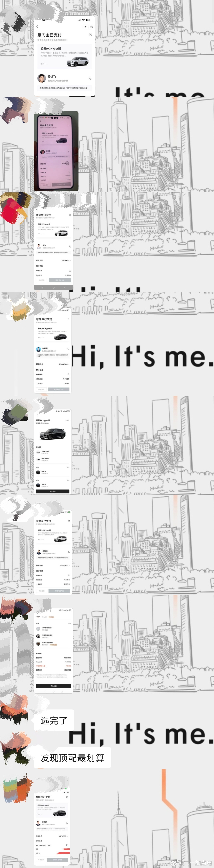Click the white car image in 骆逸飞 screenshot
The image size is (214, 868).
click(78, 61)
